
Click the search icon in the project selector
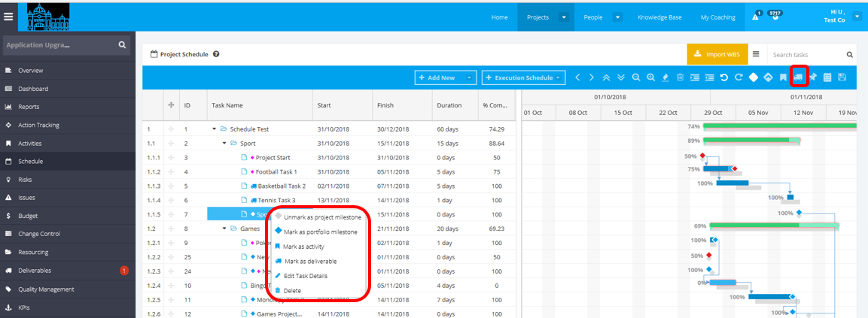[123, 45]
